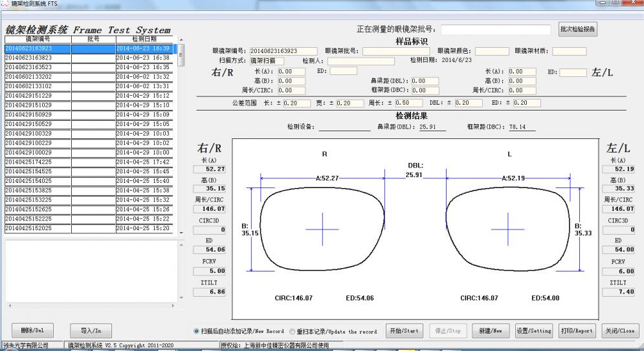Click the 打印/Report button

[577, 330]
